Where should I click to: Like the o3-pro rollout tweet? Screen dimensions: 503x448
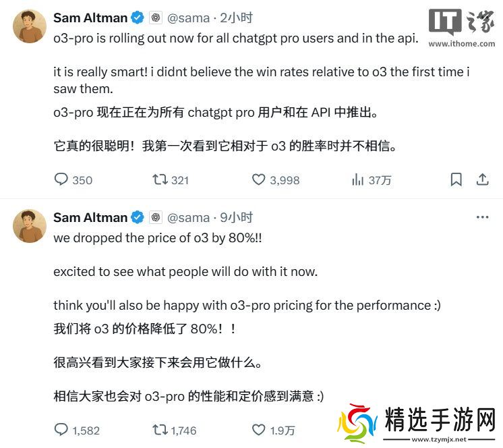259,179
